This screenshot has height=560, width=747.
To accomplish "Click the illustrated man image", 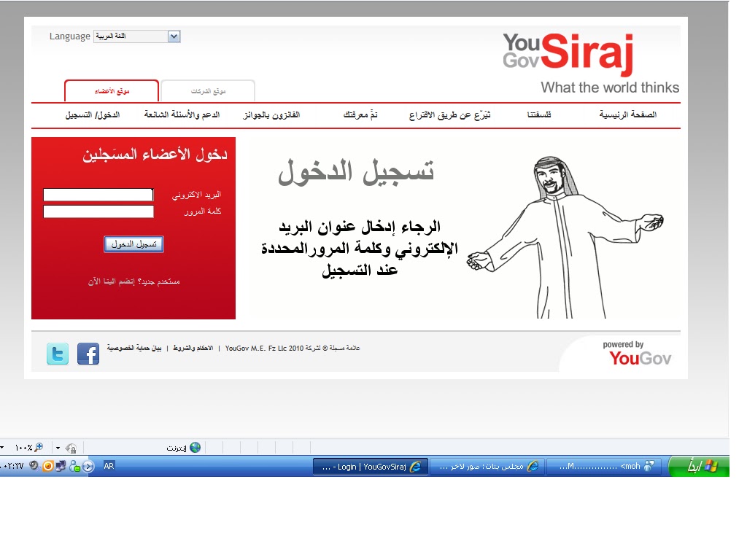I will click(x=565, y=237).
